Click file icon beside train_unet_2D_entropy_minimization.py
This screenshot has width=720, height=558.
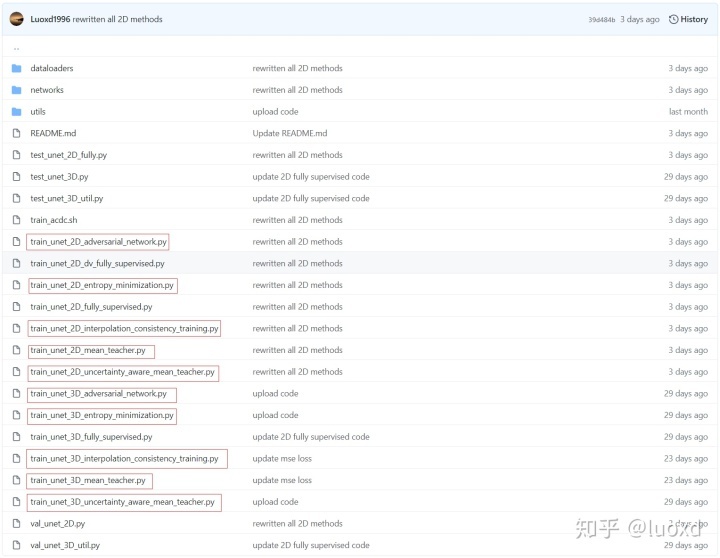coord(17,285)
